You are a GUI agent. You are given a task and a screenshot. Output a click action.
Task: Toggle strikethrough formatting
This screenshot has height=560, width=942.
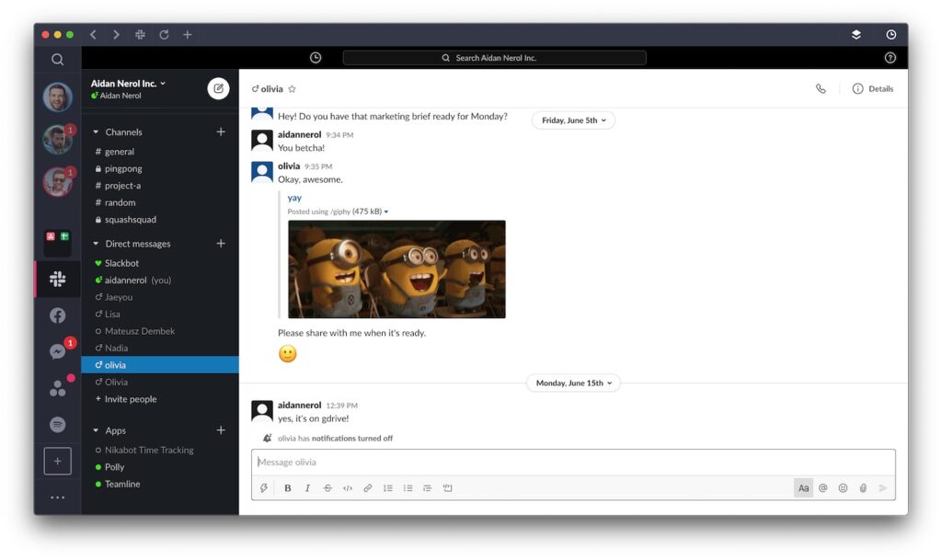(327, 488)
